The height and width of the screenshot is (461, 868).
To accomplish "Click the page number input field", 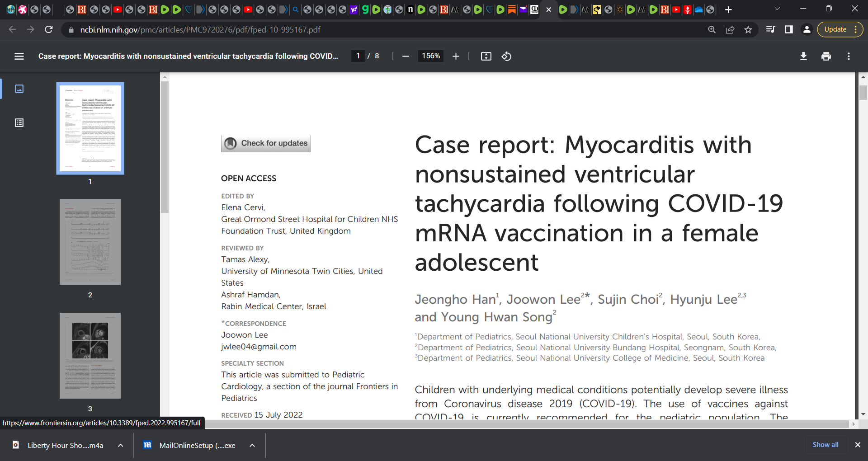I will 358,56.
